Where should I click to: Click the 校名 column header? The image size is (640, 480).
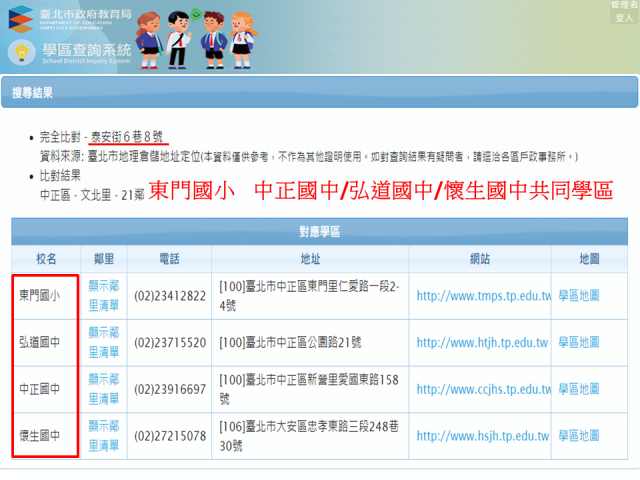point(46,258)
